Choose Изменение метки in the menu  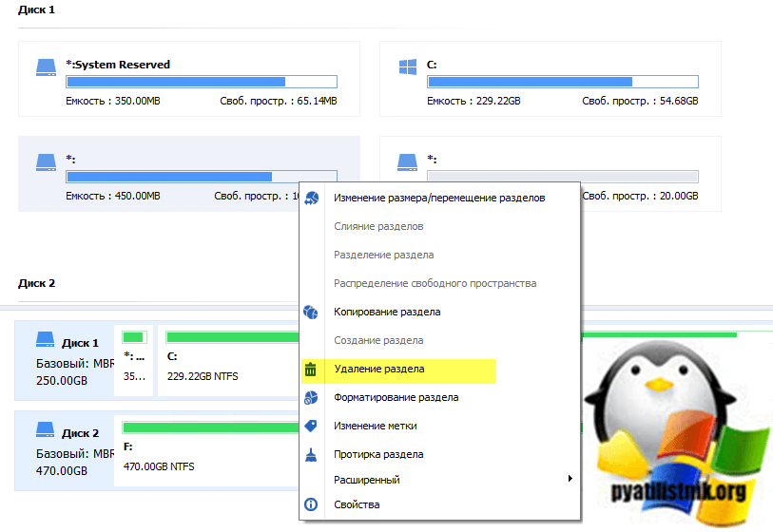pos(376,427)
